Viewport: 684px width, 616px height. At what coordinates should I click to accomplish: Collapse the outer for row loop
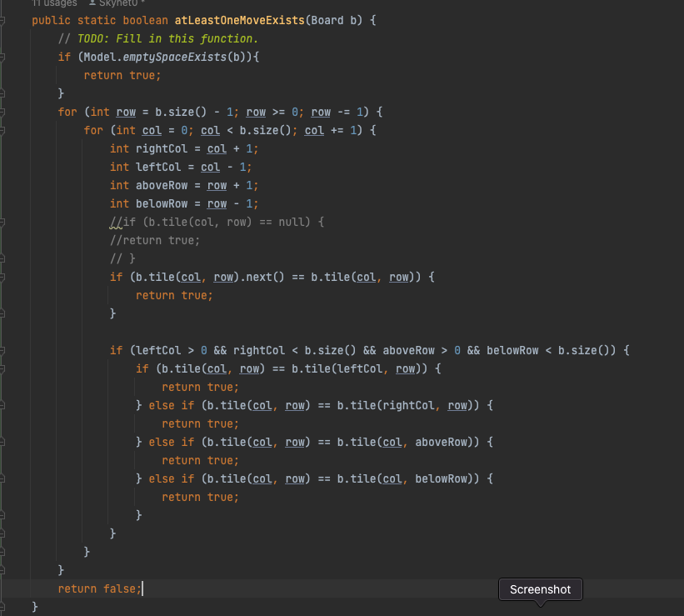tap(3, 112)
